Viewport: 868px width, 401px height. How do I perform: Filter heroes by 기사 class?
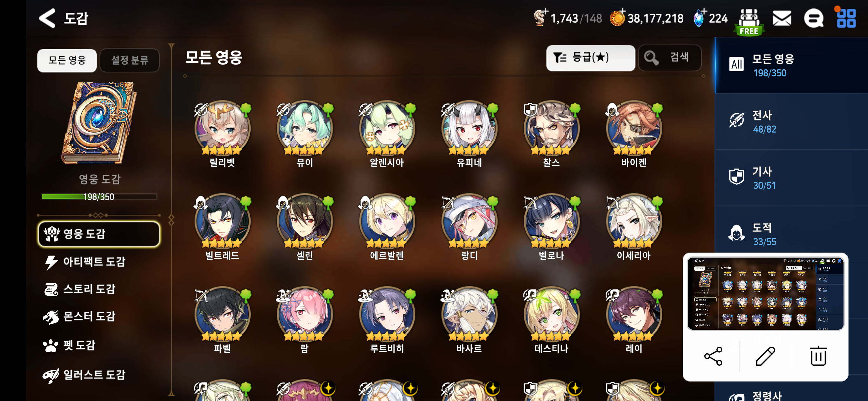coord(791,178)
